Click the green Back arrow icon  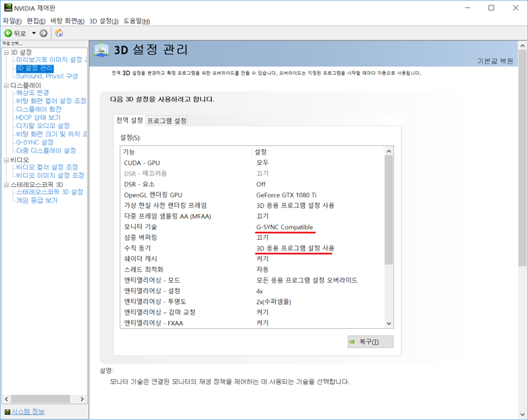coord(8,33)
